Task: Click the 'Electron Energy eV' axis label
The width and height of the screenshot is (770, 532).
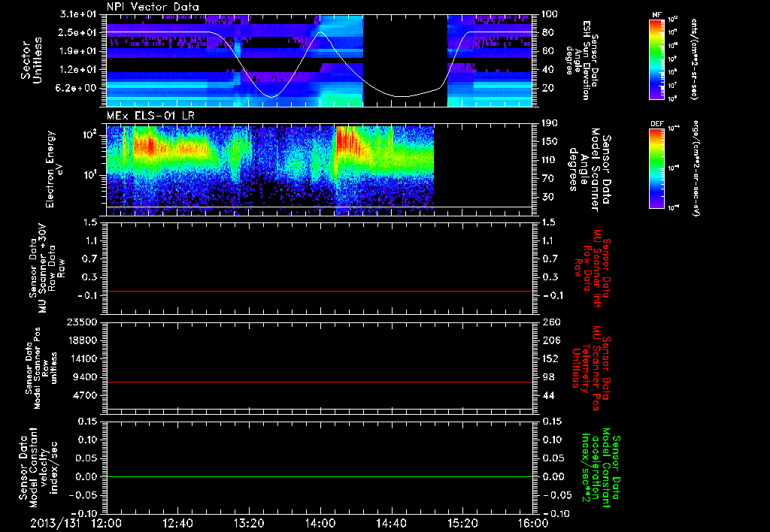Action: click(x=56, y=169)
